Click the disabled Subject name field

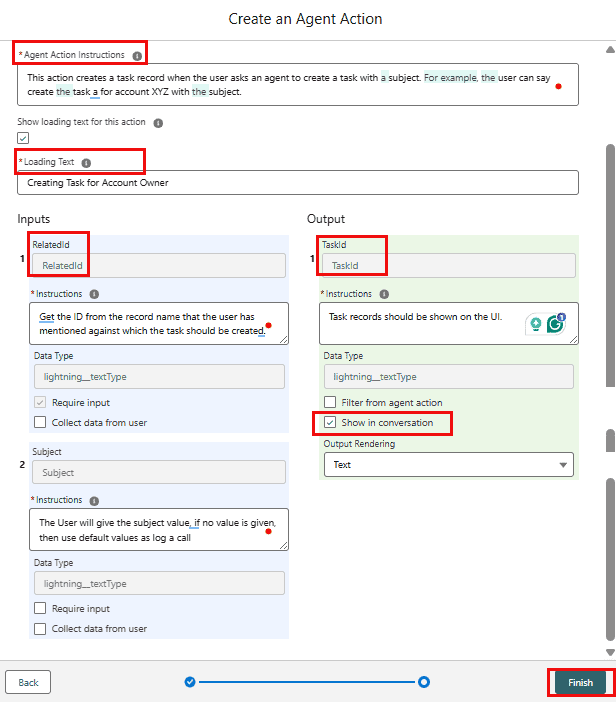[159, 472]
